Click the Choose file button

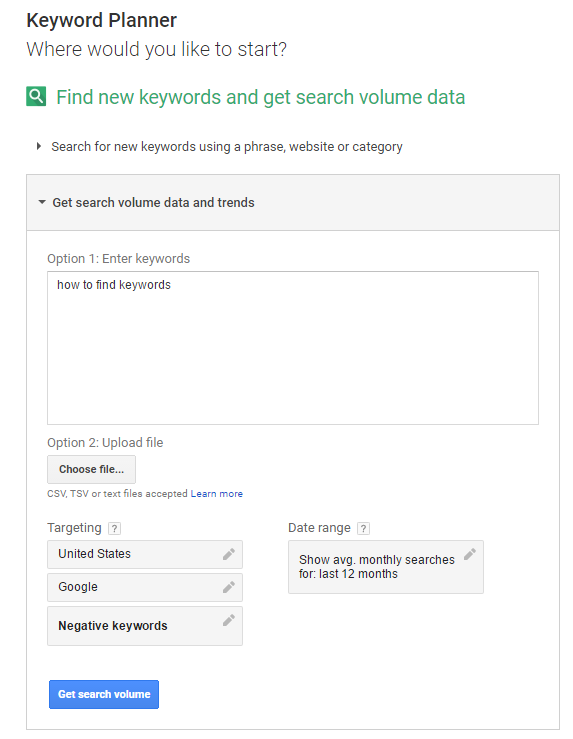[91, 469]
